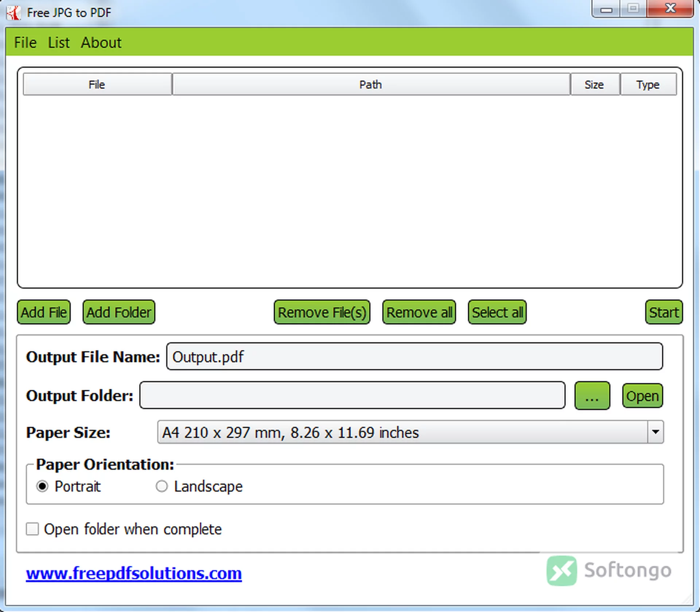700x612 pixels.
Task: Click the Type column header
Action: (648, 85)
